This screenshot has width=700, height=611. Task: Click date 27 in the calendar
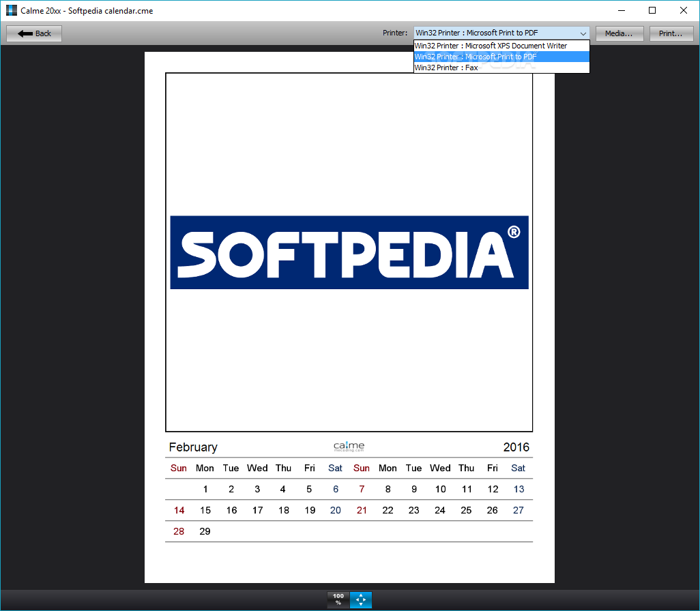click(x=519, y=510)
